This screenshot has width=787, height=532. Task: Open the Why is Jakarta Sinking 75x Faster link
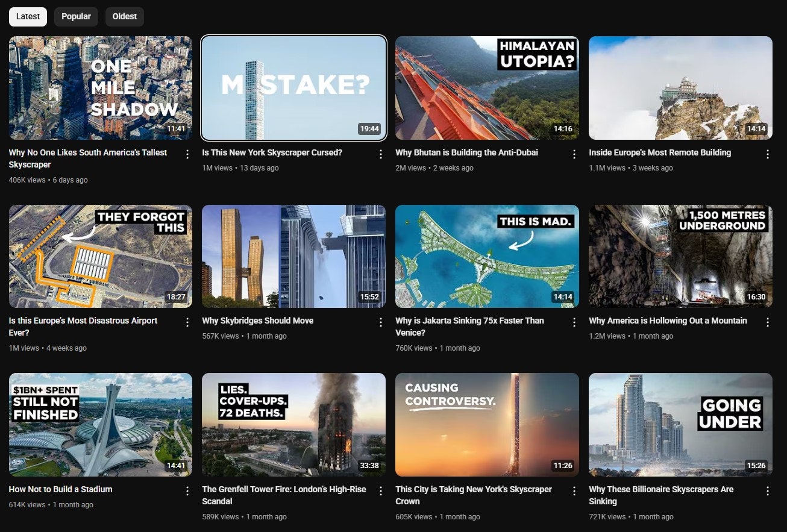coord(470,326)
